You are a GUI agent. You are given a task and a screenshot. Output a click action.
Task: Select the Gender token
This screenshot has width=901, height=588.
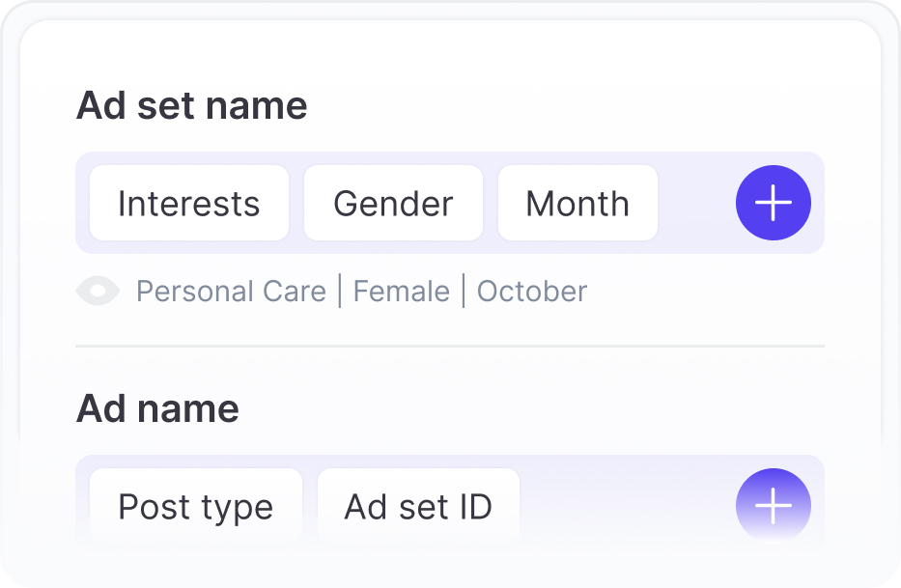point(393,203)
